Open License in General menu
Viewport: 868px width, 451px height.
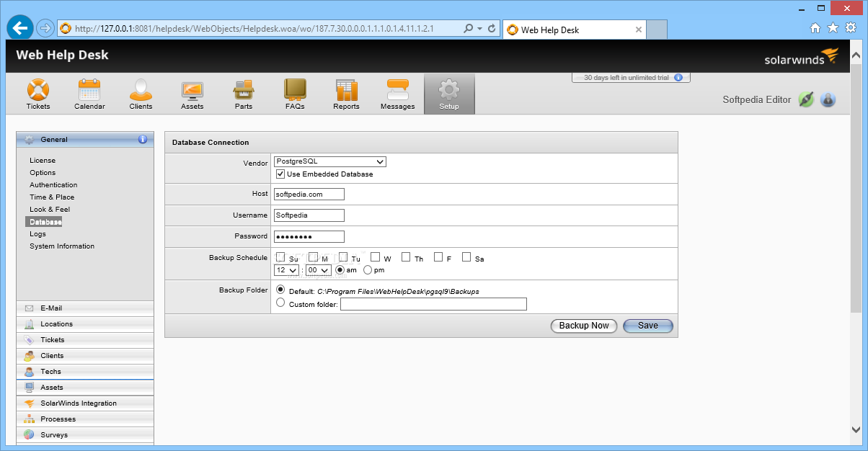(43, 161)
